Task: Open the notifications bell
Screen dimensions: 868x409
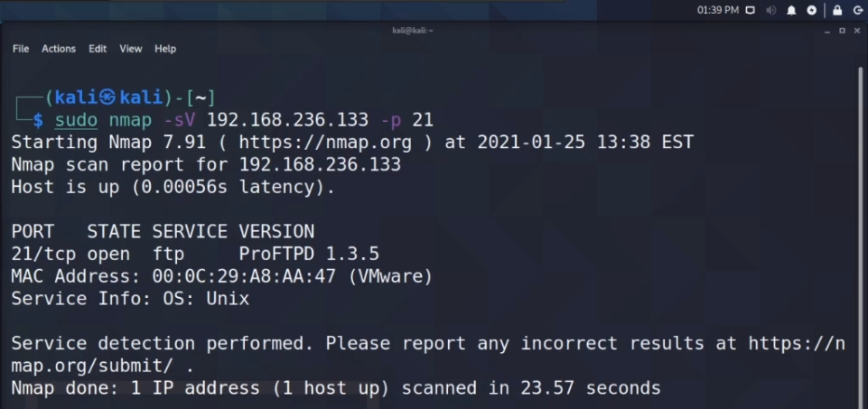Action: (792, 10)
